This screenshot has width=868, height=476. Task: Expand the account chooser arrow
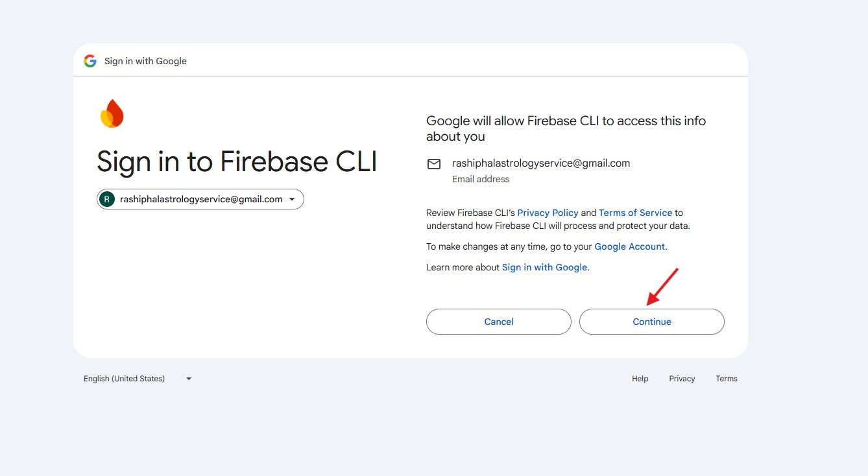click(292, 200)
